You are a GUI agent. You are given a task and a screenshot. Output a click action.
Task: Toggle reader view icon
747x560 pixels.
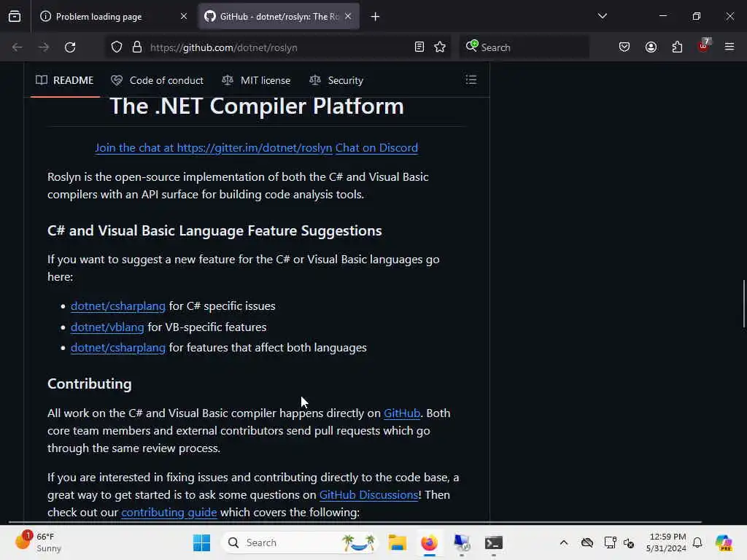(419, 47)
